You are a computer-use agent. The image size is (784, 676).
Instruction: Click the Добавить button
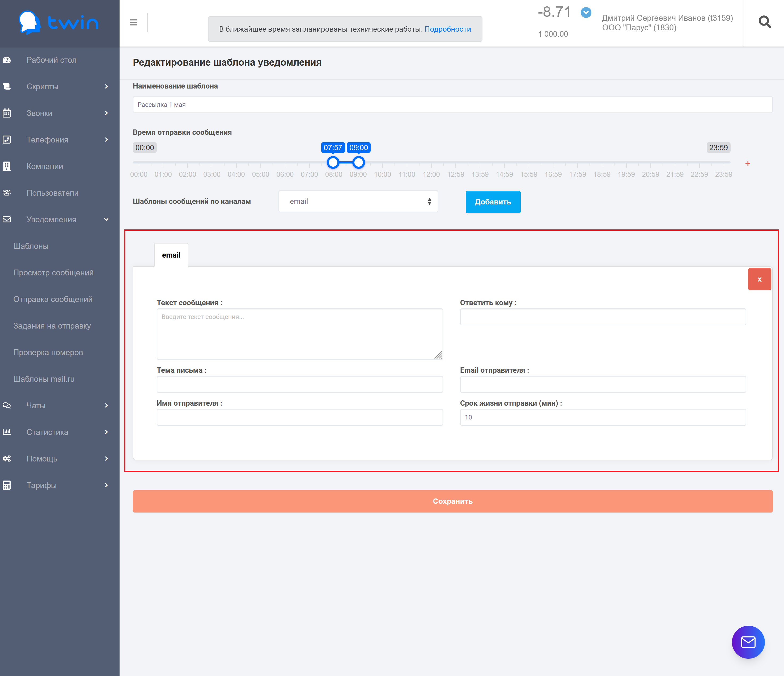pyautogui.click(x=493, y=202)
